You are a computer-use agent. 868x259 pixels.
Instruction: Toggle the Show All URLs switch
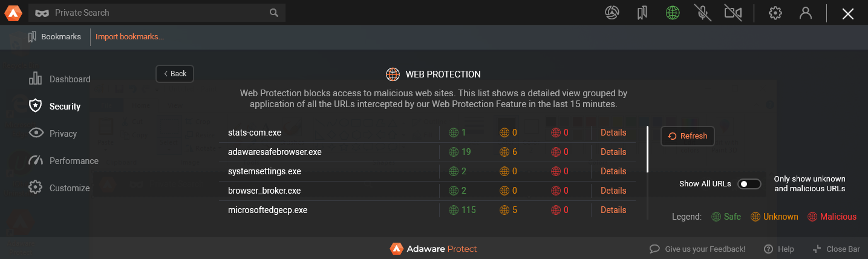click(749, 184)
